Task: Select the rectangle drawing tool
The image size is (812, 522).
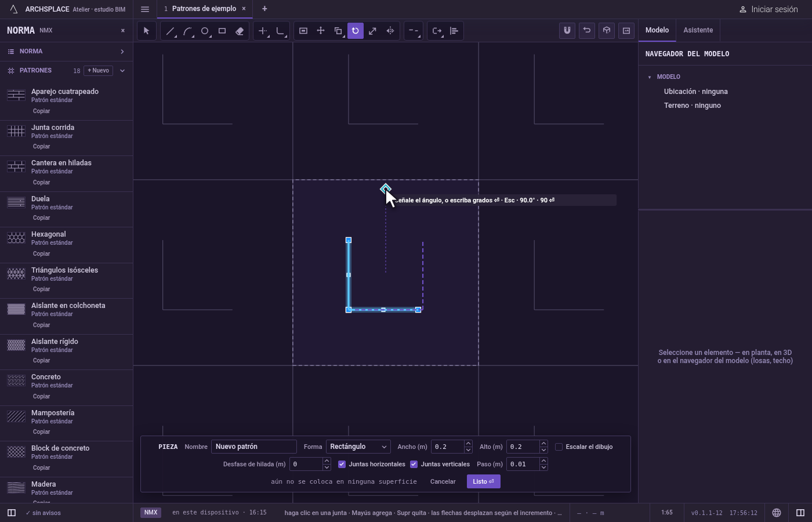Action: pos(222,31)
